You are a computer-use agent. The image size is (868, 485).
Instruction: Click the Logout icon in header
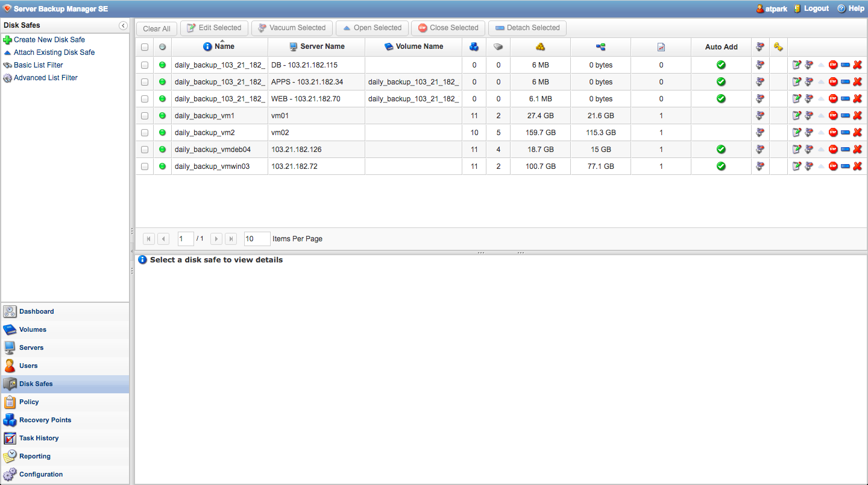797,8
